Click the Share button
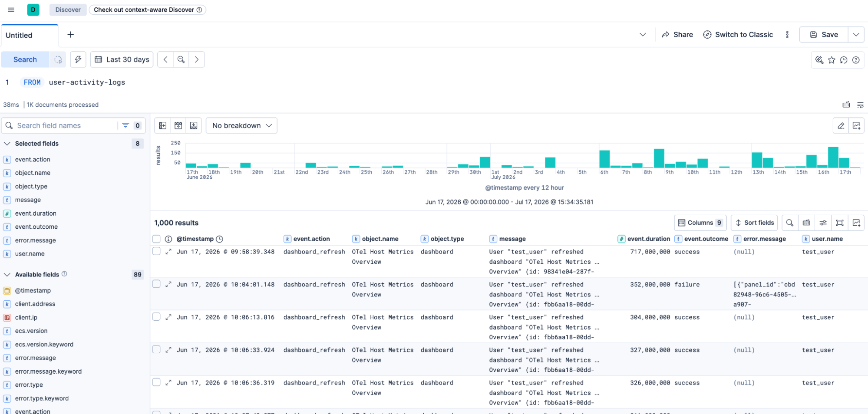Image resolution: width=868 pixels, height=414 pixels. tap(677, 35)
